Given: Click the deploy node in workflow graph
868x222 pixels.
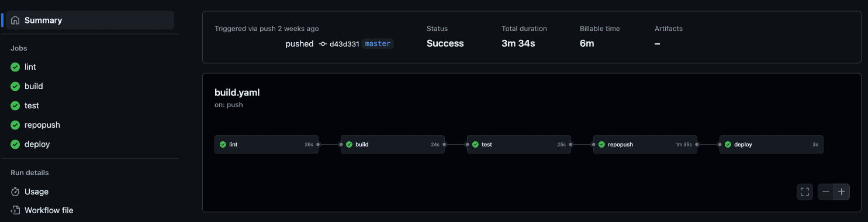Looking at the screenshot, I should (772, 144).
